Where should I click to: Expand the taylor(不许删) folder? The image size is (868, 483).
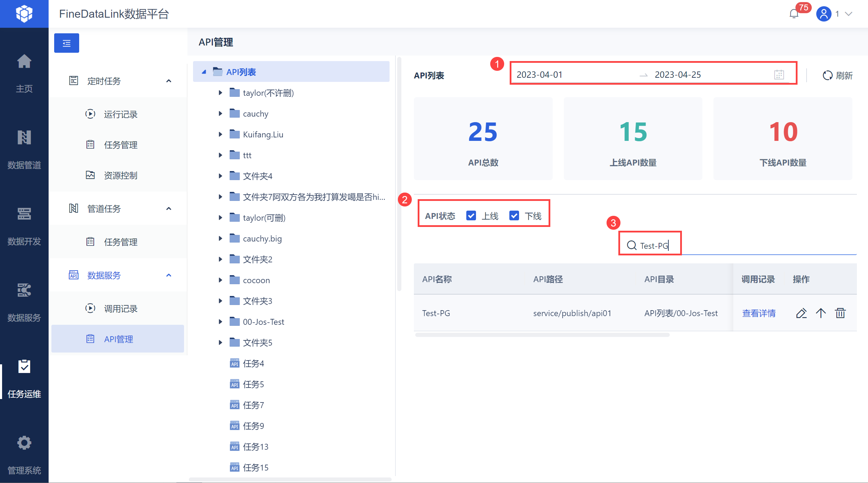(x=220, y=93)
